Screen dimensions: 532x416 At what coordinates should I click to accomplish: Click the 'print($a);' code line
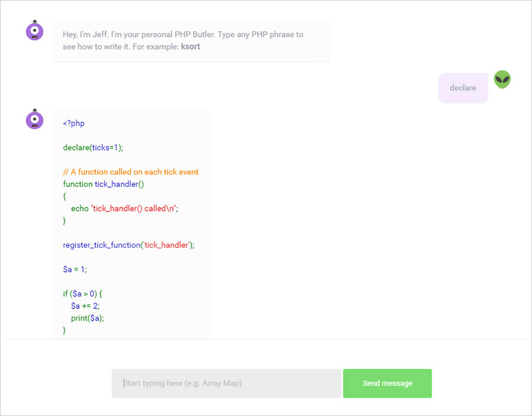click(88, 318)
